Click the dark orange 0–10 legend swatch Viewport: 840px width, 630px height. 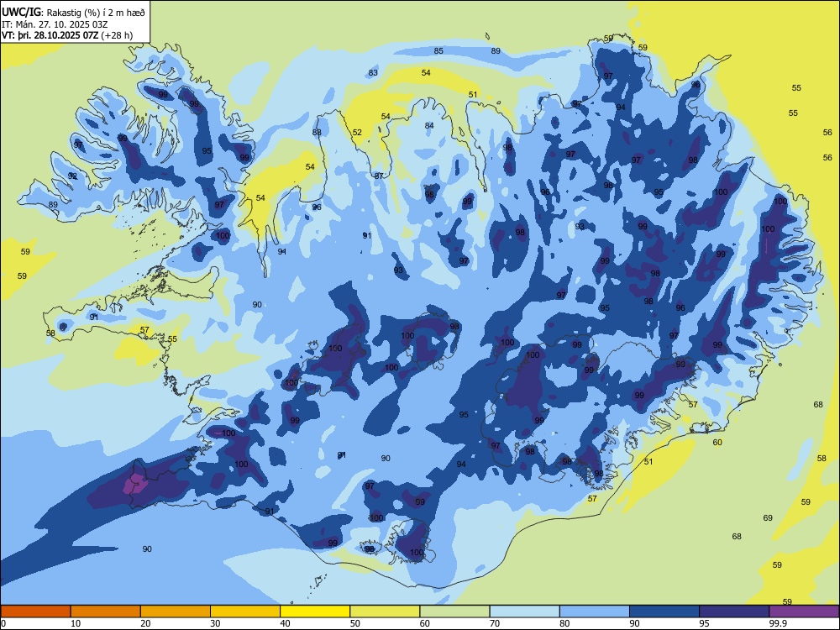click(x=35, y=612)
